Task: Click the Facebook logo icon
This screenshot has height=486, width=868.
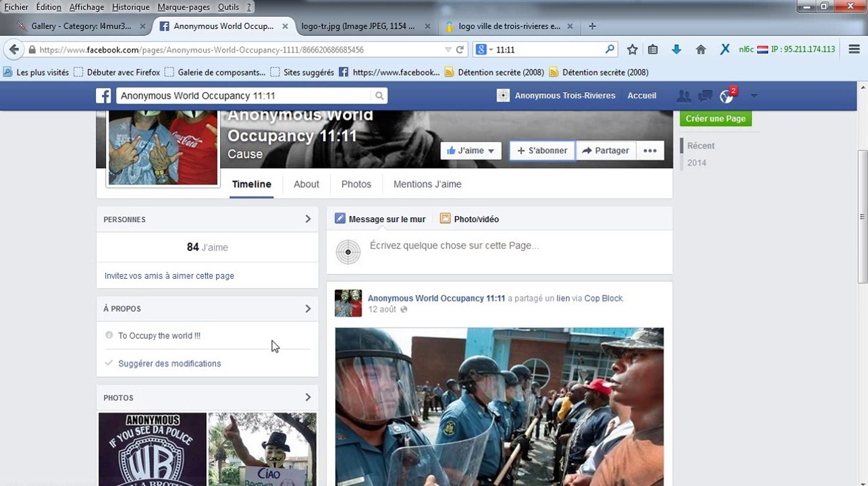Action: point(103,96)
